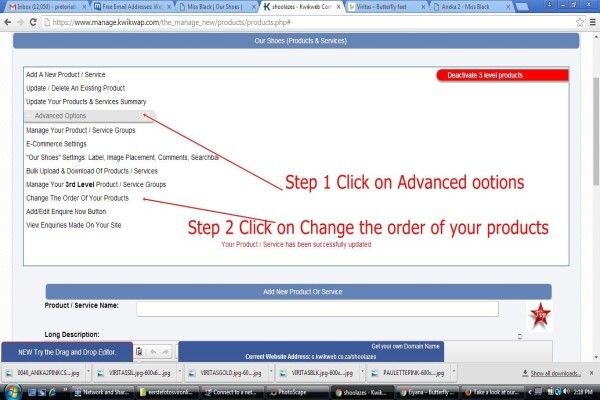Click the paste icon in editor toolbar
Image resolution: width=600 pixels, height=400 pixels.
click(139, 351)
